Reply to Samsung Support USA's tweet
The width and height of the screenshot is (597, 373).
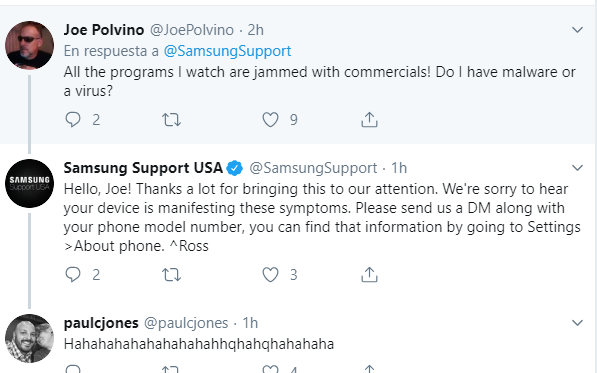pos(73,274)
